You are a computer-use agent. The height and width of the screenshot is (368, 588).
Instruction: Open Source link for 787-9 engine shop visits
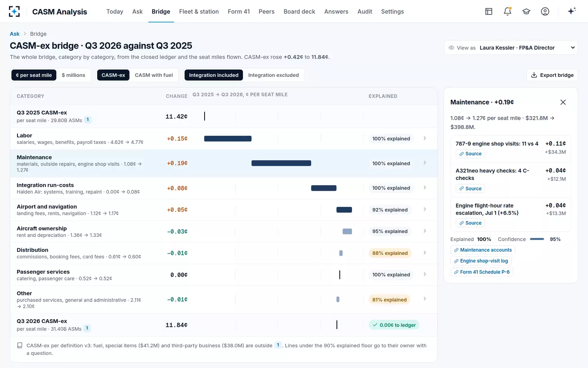click(470, 154)
